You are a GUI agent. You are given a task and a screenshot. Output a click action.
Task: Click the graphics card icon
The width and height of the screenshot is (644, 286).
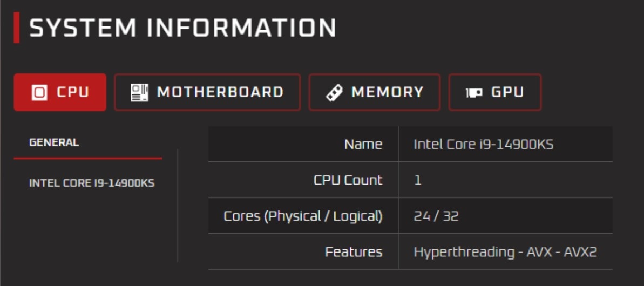click(x=474, y=93)
